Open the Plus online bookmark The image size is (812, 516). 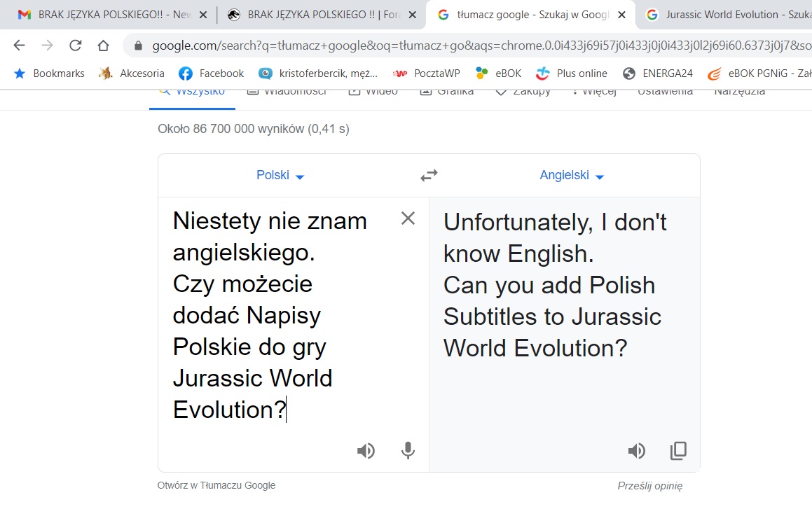tap(572, 74)
